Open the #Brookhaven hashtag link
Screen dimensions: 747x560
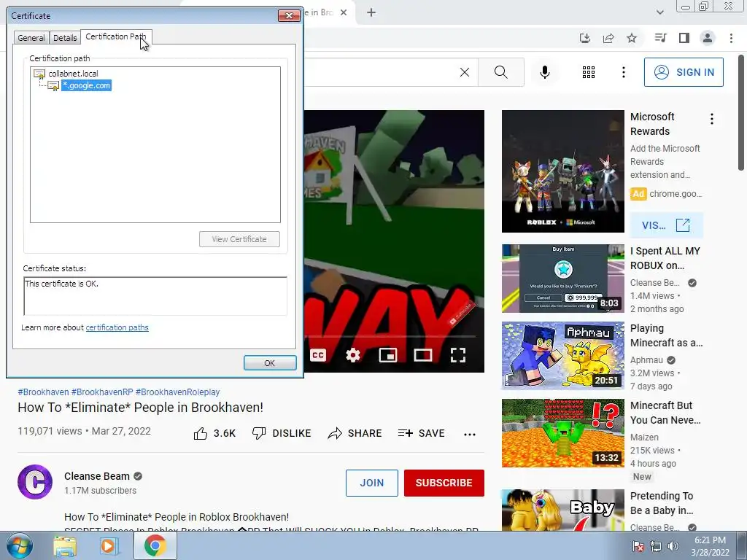43,392
